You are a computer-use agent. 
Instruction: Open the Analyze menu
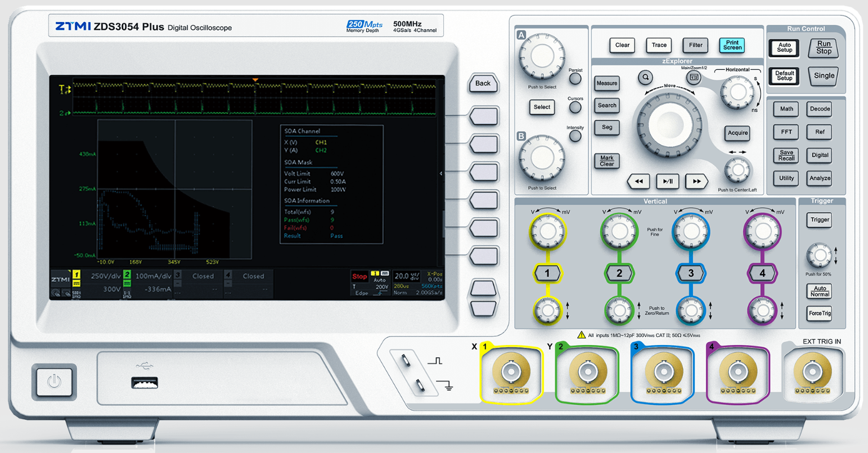point(820,178)
